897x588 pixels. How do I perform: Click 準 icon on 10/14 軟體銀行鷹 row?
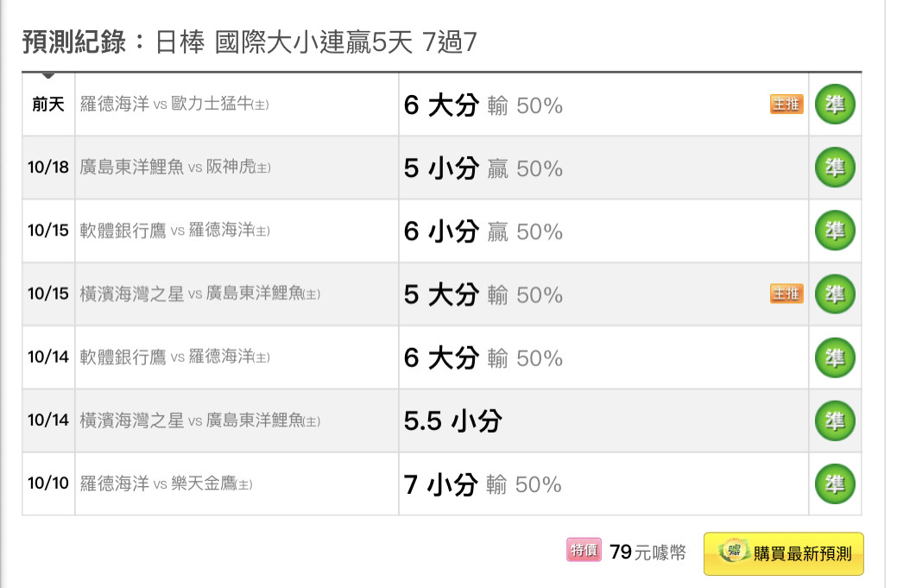click(x=835, y=357)
